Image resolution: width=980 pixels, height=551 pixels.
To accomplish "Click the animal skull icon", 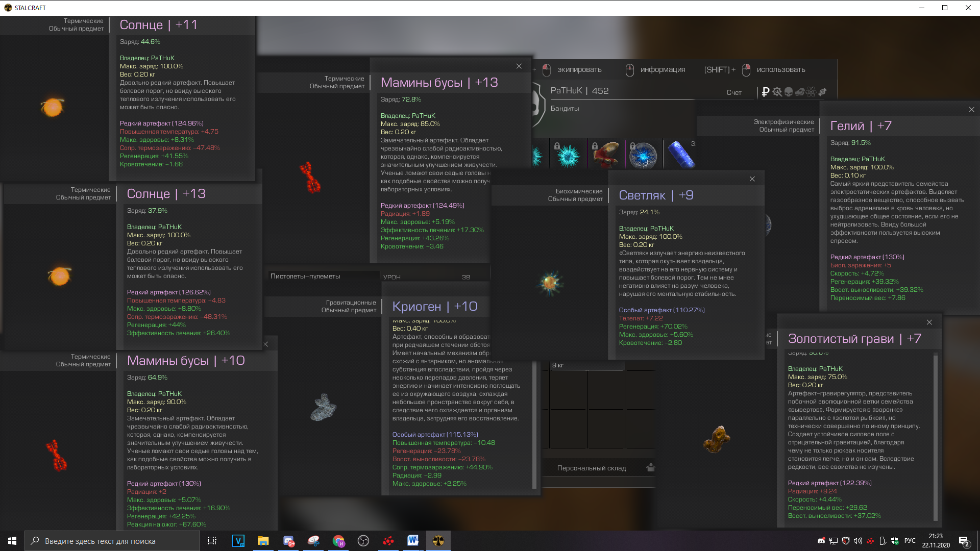I will 800,92.
